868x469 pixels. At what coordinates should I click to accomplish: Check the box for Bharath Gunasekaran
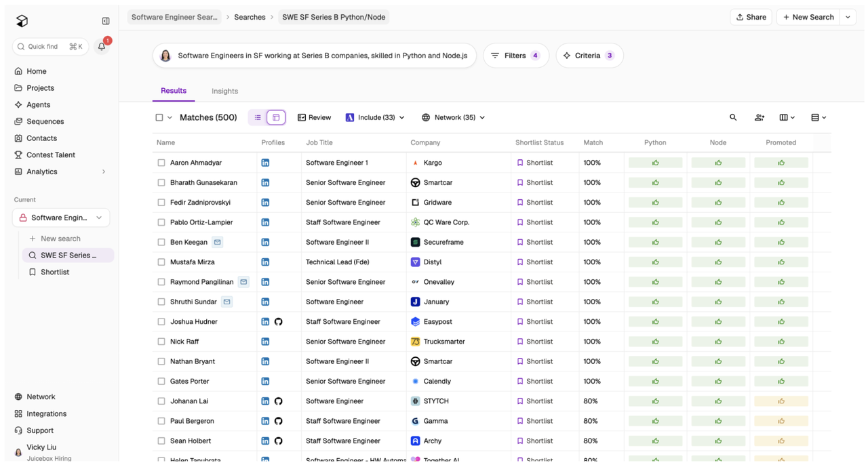pyautogui.click(x=161, y=182)
